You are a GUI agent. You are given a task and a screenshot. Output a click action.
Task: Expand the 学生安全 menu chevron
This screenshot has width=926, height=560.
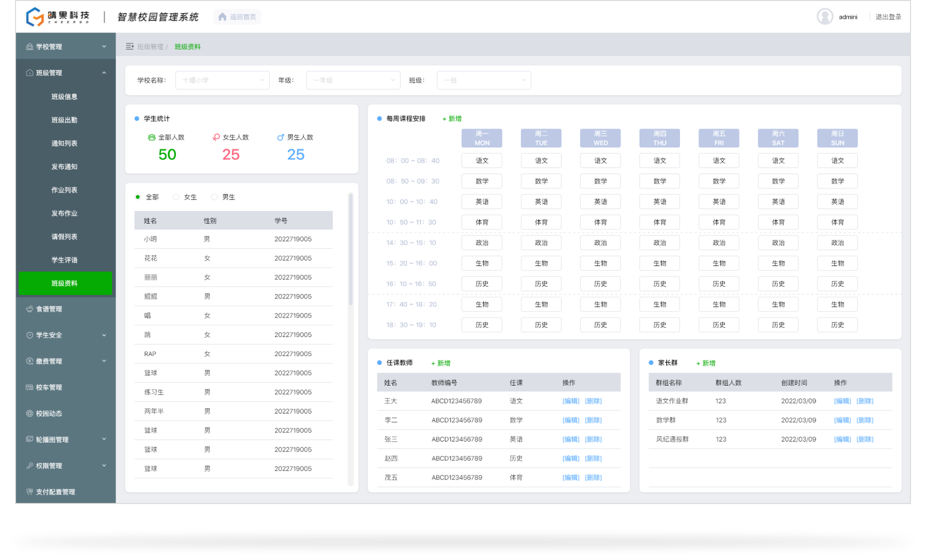[104, 335]
